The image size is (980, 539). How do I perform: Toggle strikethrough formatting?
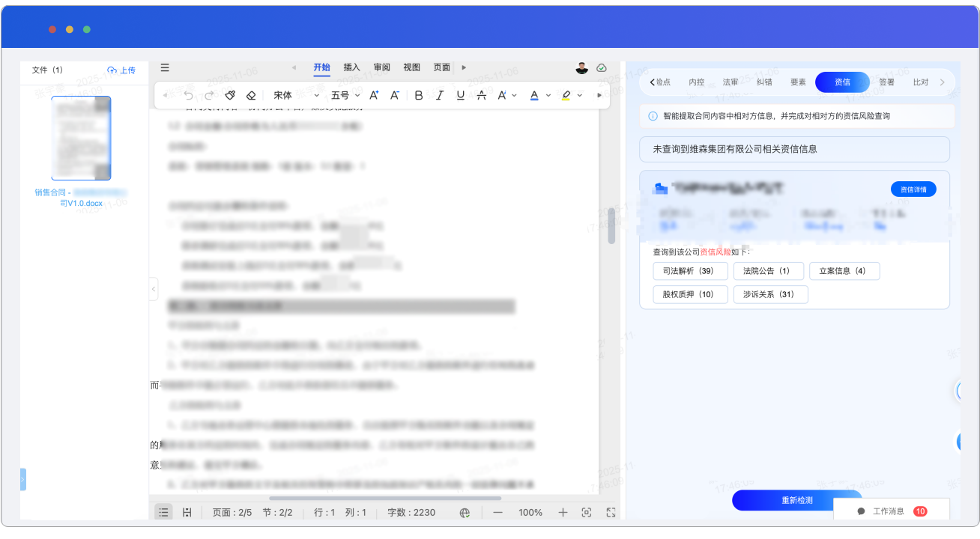(482, 95)
